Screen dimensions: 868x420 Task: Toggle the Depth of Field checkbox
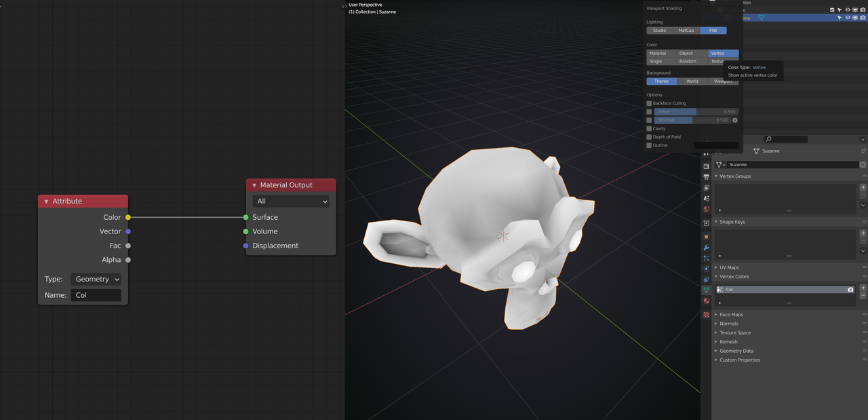(x=649, y=137)
